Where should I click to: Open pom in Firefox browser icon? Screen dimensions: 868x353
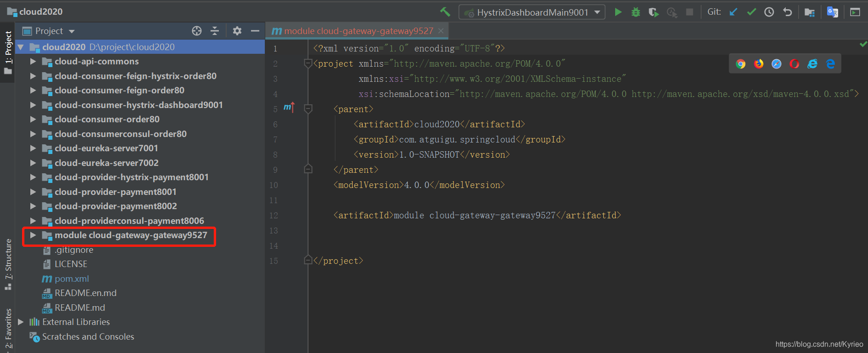[x=759, y=64]
